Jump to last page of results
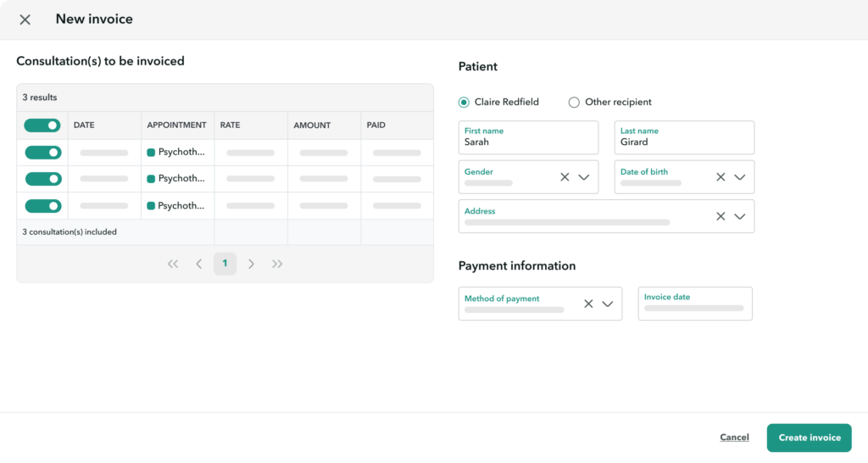The image size is (868, 463). [277, 264]
